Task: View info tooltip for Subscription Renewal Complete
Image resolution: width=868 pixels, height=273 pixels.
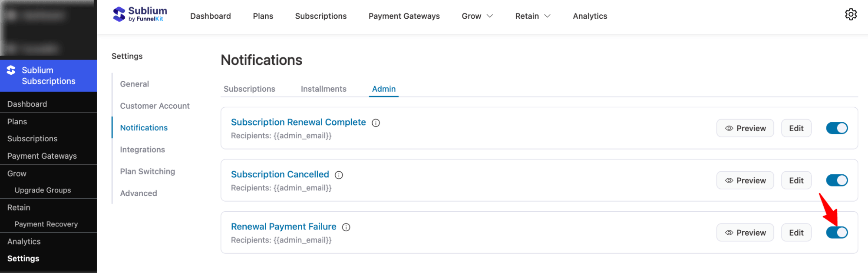Action: point(375,123)
